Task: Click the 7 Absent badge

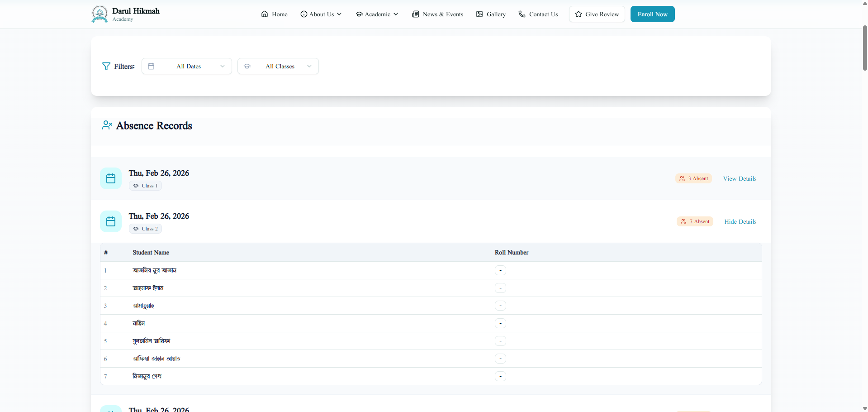Action: (695, 221)
